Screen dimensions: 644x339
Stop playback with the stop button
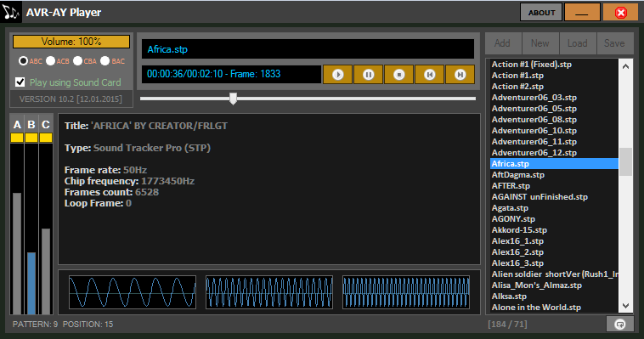(x=398, y=75)
